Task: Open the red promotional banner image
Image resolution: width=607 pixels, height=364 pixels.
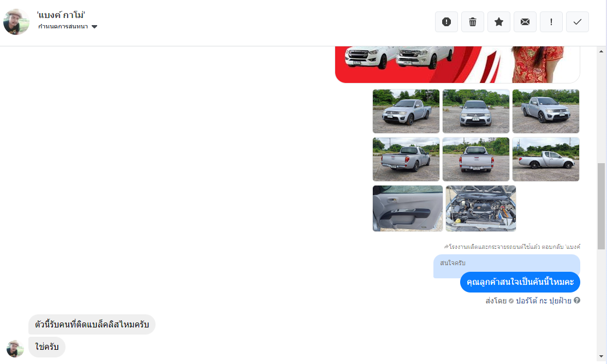Action: (x=457, y=64)
